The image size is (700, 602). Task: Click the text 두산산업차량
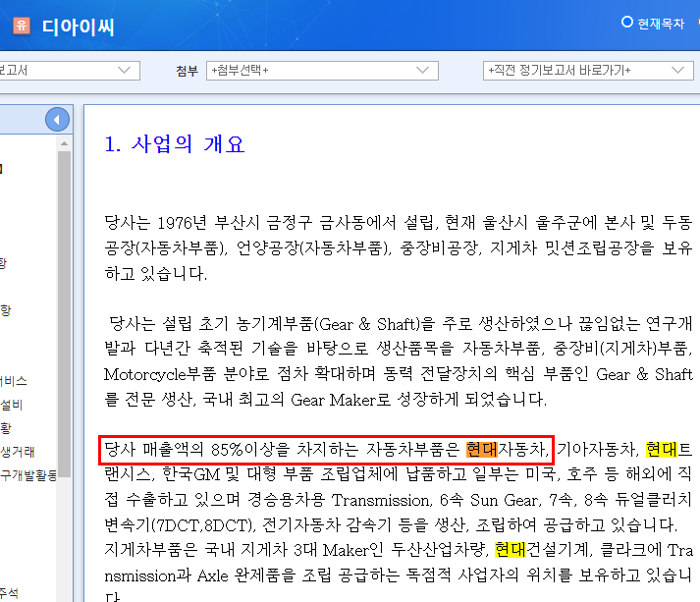[x=439, y=550]
